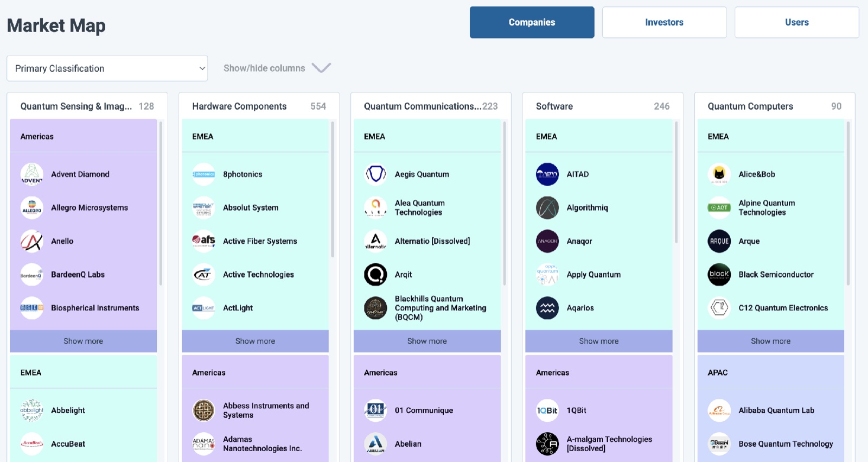Open the Primary Classification dropdown
Image resolution: width=868 pixels, height=462 pixels.
pos(107,68)
